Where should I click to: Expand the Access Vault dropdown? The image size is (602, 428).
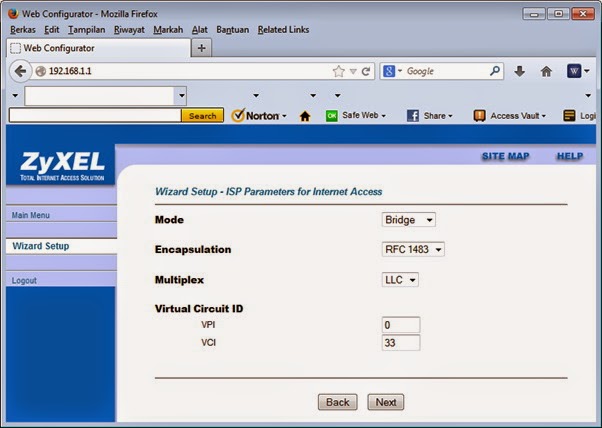tap(544, 116)
